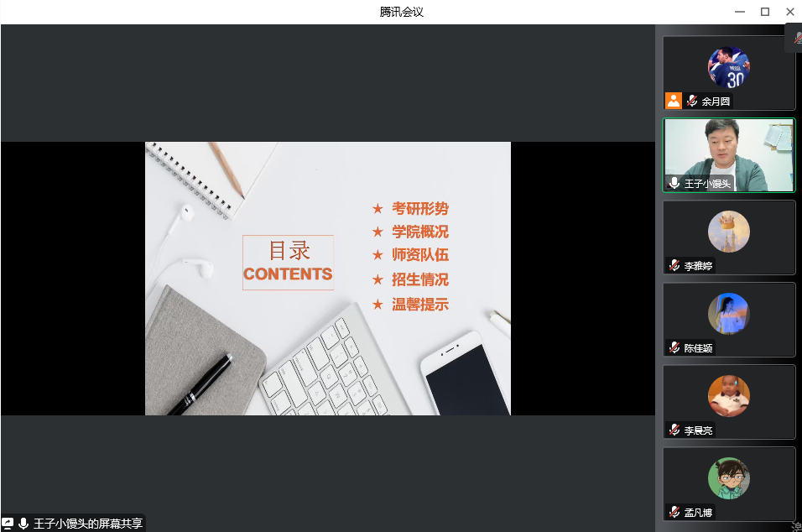Select 余月圆's jersey avatar
The height and width of the screenshot is (532, 802).
[x=728, y=67]
